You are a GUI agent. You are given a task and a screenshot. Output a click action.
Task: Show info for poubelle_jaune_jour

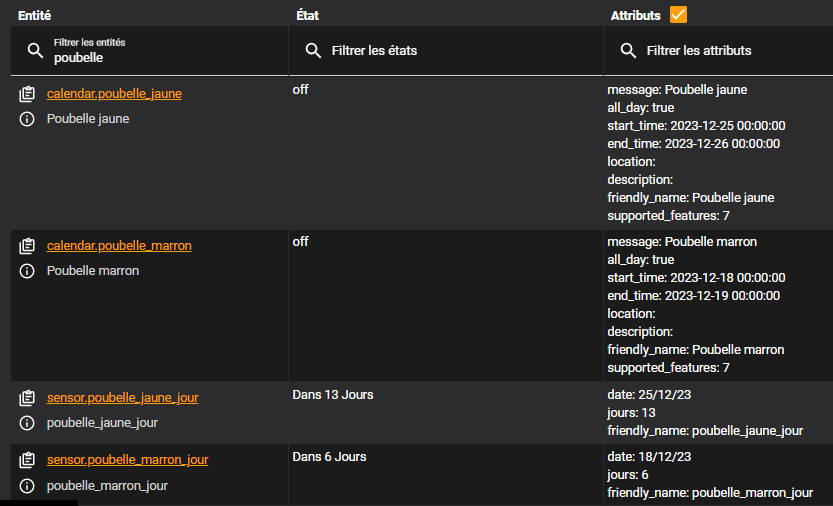coord(27,423)
